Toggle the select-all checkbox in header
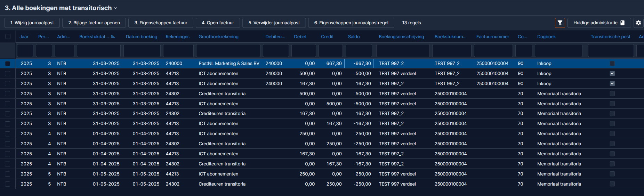This screenshot has width=644, height=196. [x=8, y=36]
